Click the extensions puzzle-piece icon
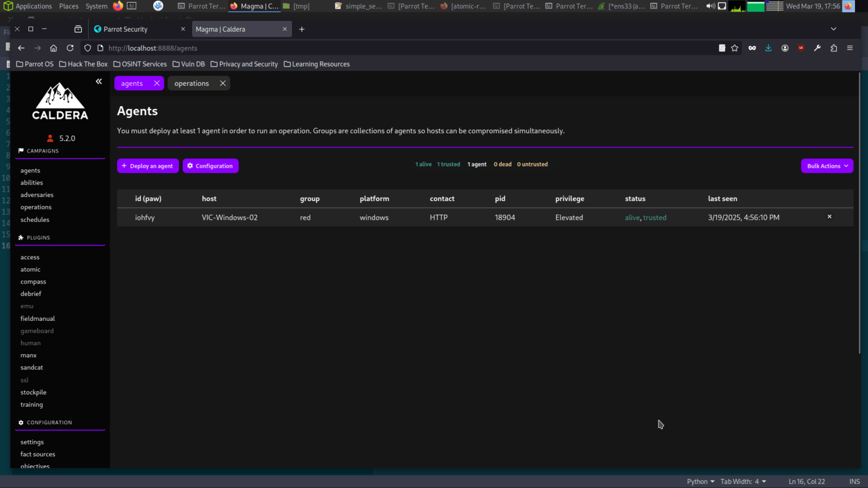The height and width of the screenshot is (488, 868). tap(834, 48)
